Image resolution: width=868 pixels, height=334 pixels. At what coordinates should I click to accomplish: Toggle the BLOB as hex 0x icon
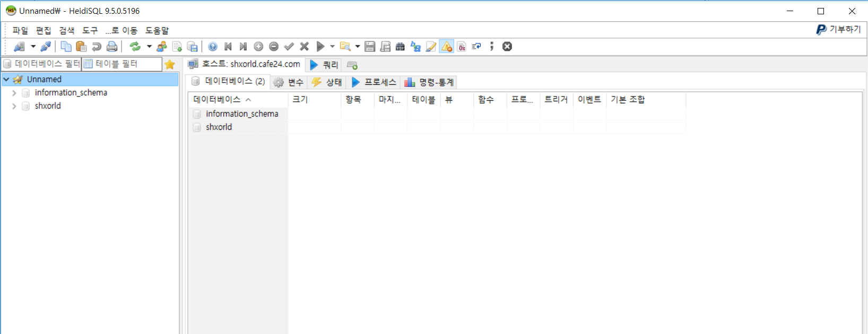coord(462,47)
